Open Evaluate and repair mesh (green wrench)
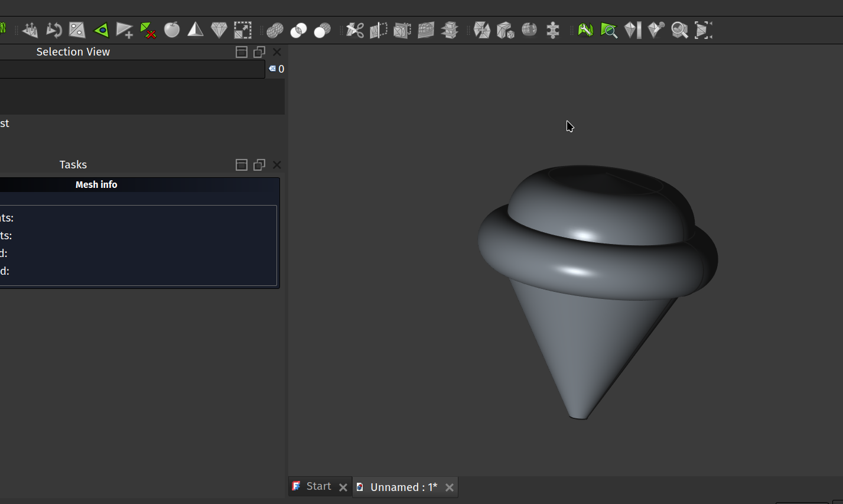 [585, 30]
